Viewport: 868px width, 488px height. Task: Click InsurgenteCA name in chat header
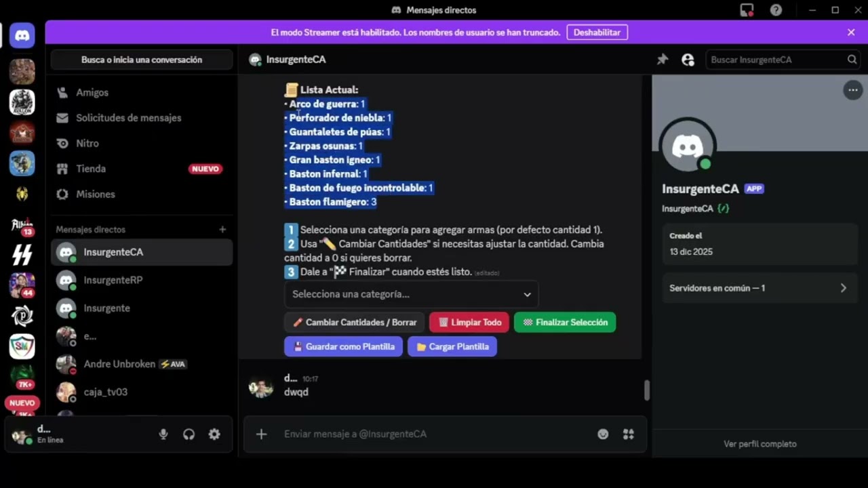point(296,60)
